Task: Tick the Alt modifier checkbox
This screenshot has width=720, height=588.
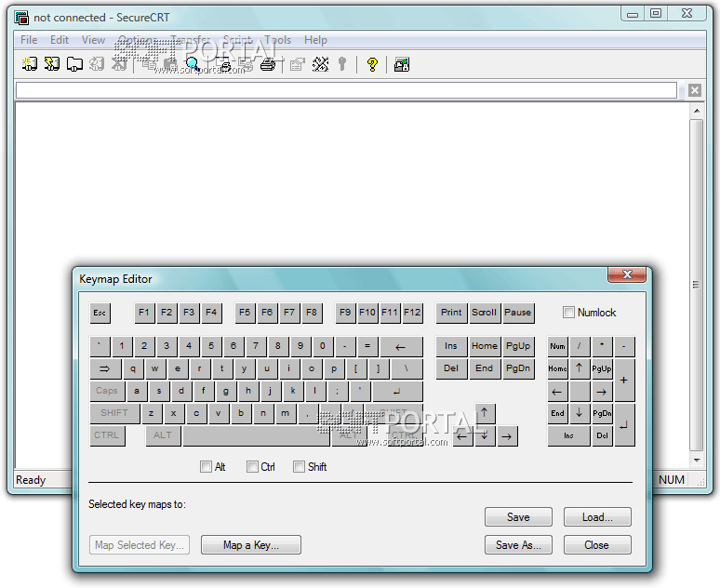Action: coord(206,467)
